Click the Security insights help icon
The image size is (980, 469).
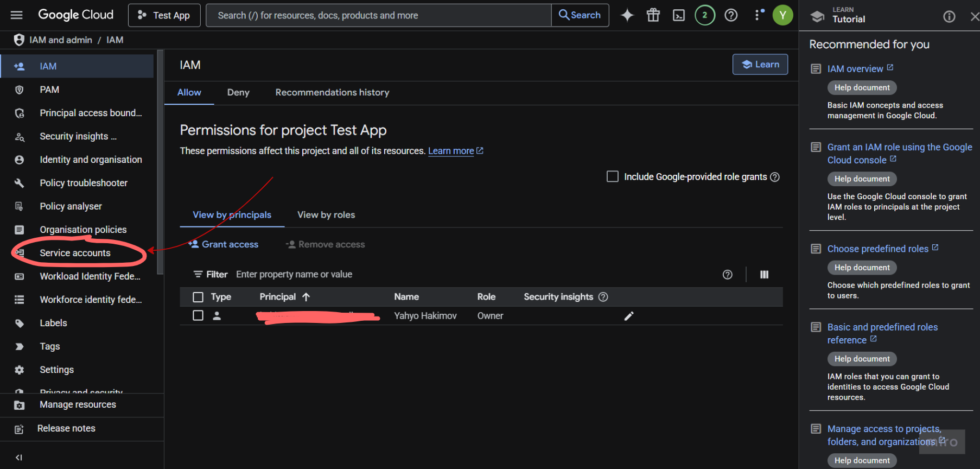coord(603,297)
